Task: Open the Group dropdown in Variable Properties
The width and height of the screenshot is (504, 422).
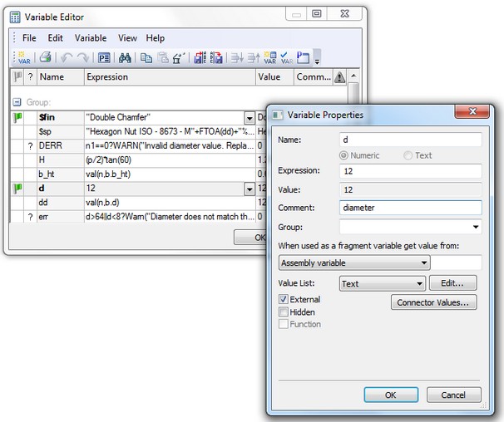Action: click(476, 227)
